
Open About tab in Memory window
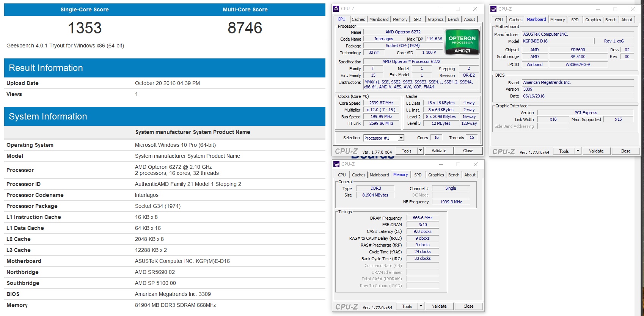pyautogui.click(x=470, y=175)
